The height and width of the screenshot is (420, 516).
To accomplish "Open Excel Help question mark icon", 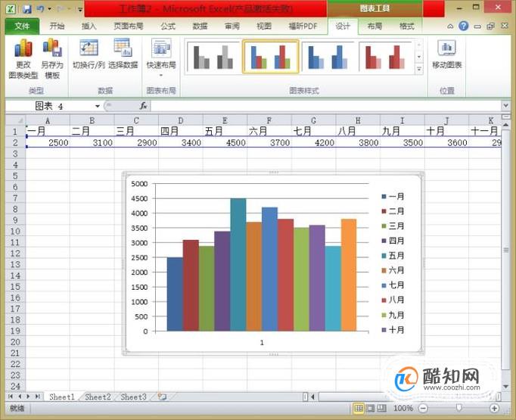I will point(463,26).
